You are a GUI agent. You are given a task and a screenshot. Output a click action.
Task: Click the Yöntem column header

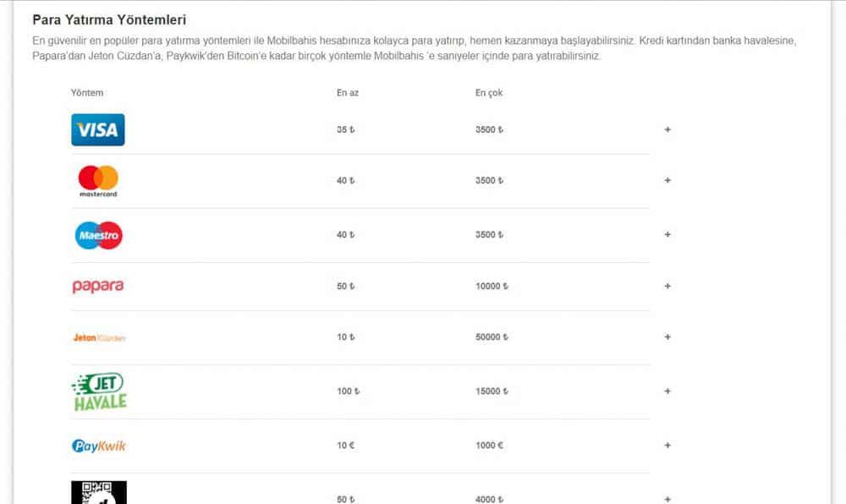coord(87,93)
